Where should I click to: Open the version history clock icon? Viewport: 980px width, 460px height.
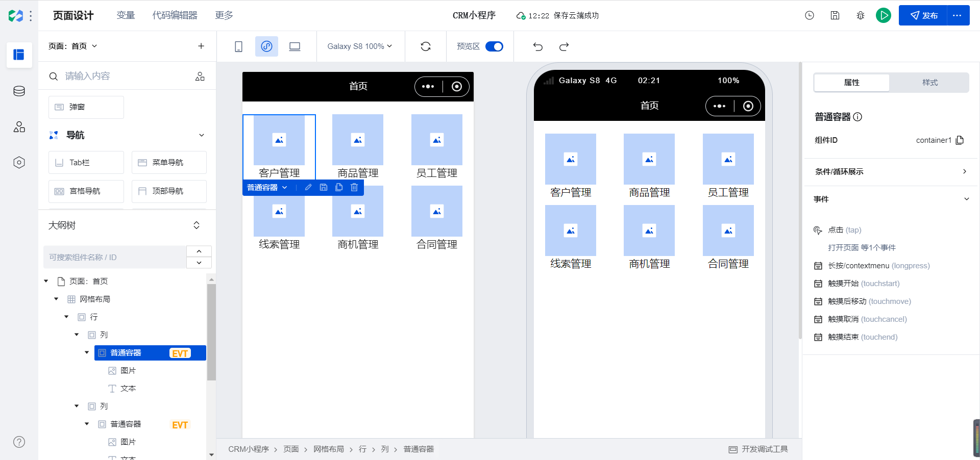tap(810, 15)
